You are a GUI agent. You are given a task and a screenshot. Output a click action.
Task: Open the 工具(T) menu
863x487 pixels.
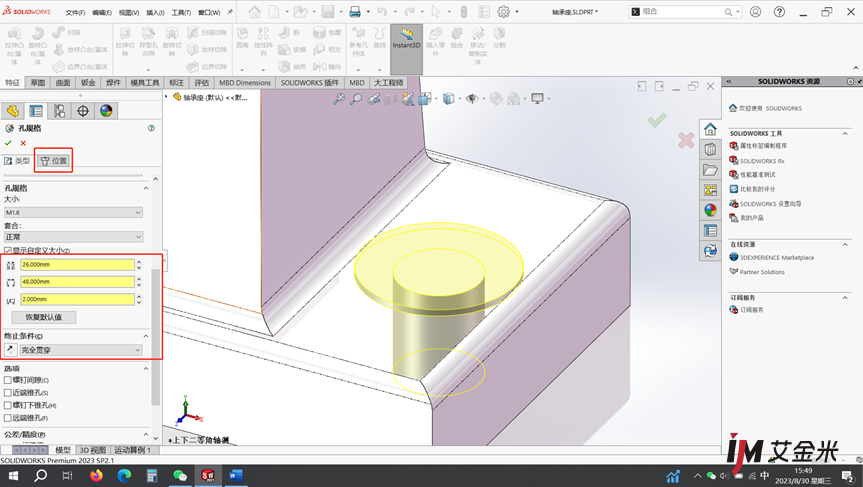181,12
